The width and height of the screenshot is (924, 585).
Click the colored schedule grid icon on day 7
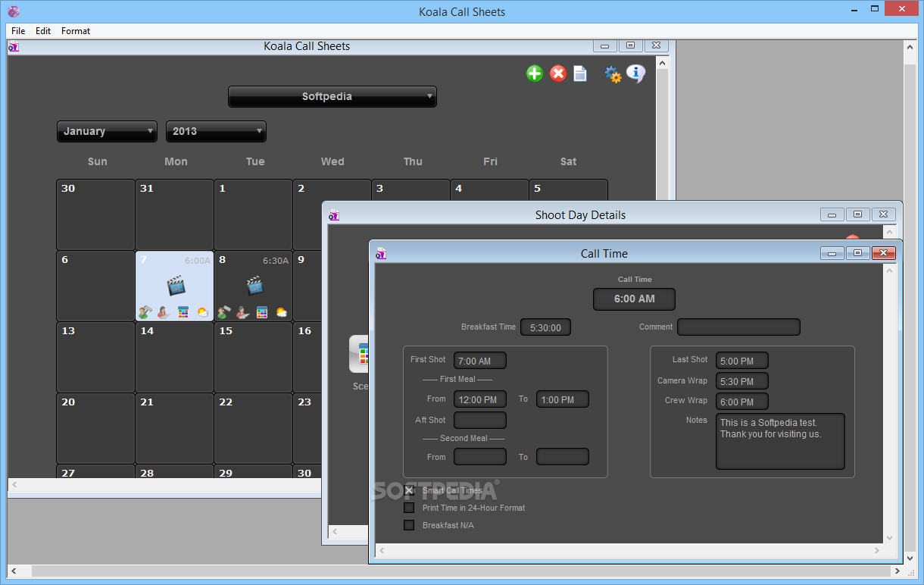tap(183, 311)
